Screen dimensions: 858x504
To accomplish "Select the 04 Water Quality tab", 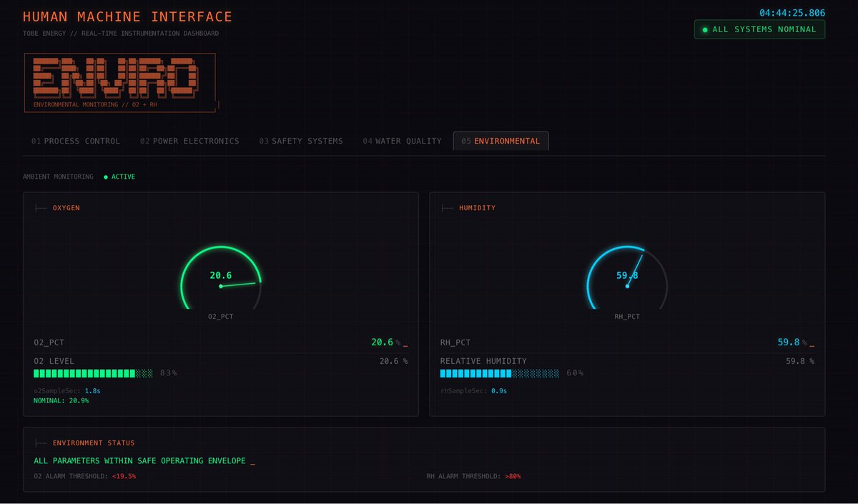I will tap(402, 141).
